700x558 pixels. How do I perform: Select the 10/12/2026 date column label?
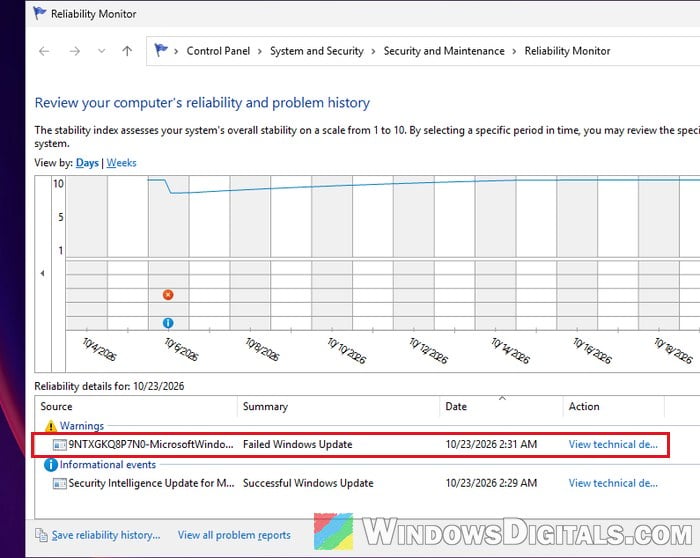[428, 351]
